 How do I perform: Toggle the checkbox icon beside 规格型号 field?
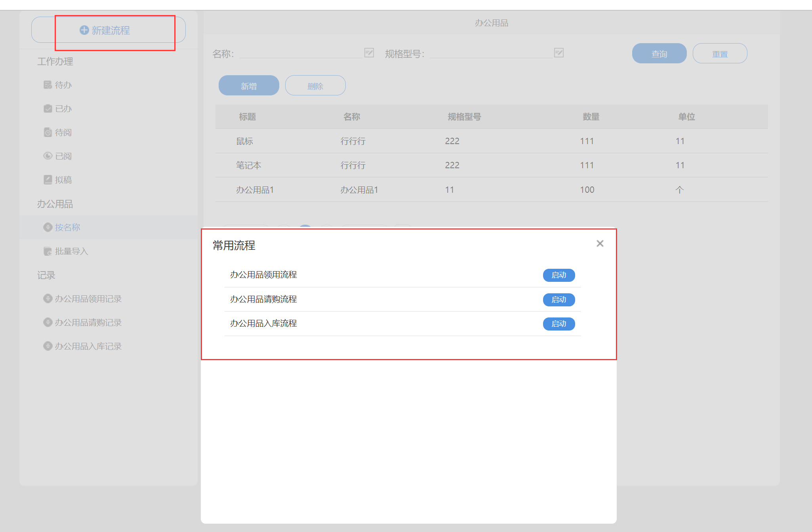(x=558, y=53)
